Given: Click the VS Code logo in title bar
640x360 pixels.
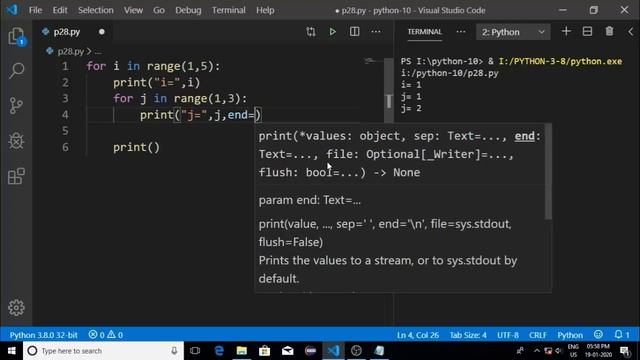Looking at the screenshot, I should point(12,9).
